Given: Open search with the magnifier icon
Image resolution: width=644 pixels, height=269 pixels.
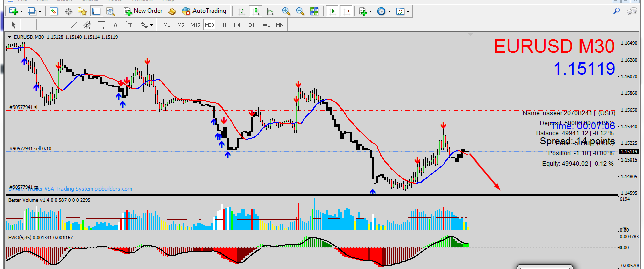Looking at the screenshot, I should pyautogui.click(x=616, y=11).
